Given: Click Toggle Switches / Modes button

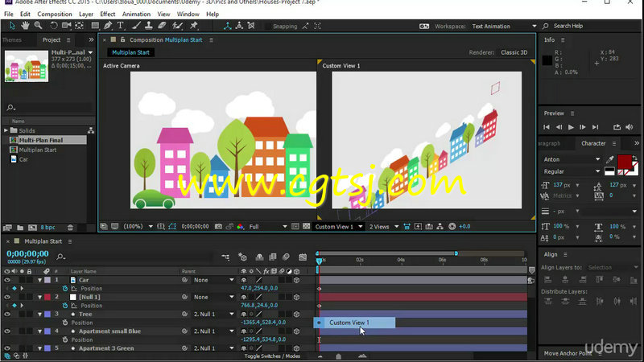Looking at the screenshot, I should [272, 356].
